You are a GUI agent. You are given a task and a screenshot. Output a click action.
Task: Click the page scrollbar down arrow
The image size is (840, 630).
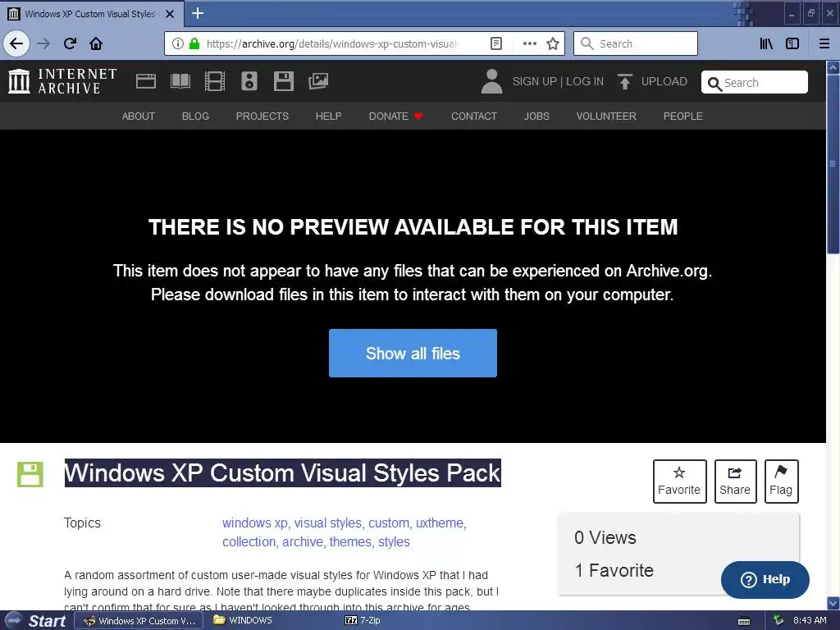click(x=833, y=603)
